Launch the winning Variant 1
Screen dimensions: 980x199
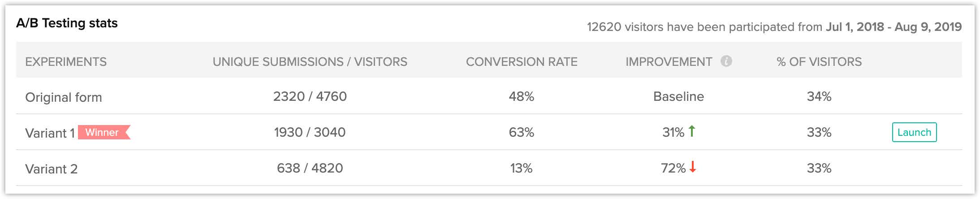[914, 132]
